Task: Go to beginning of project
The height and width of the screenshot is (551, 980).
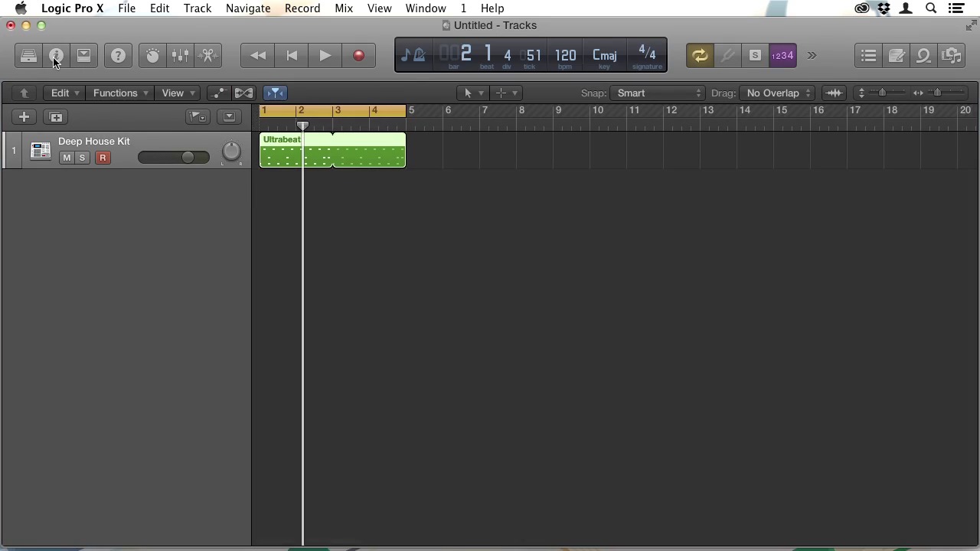Action: point(292,56)
